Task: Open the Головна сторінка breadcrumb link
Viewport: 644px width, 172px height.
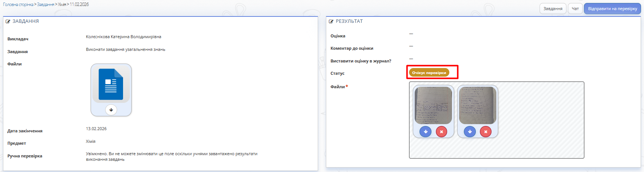Action: 18,4
